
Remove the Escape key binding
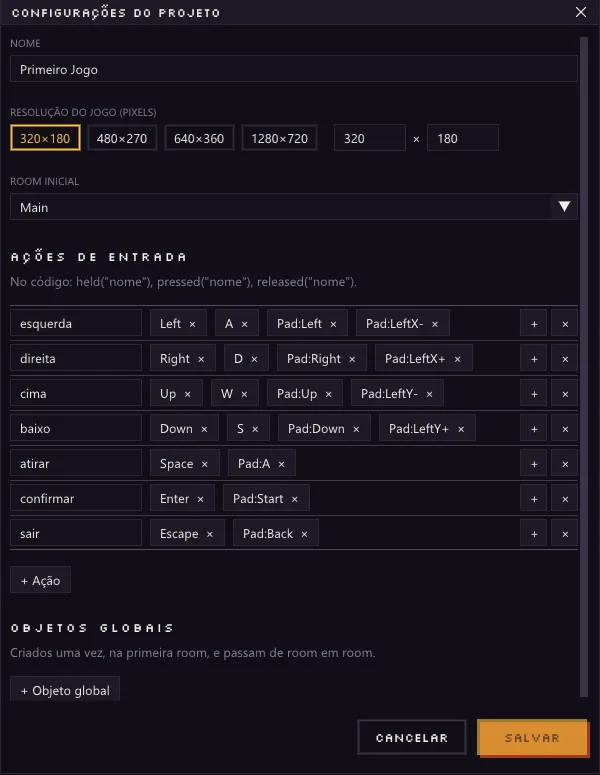tap(210, 535)
